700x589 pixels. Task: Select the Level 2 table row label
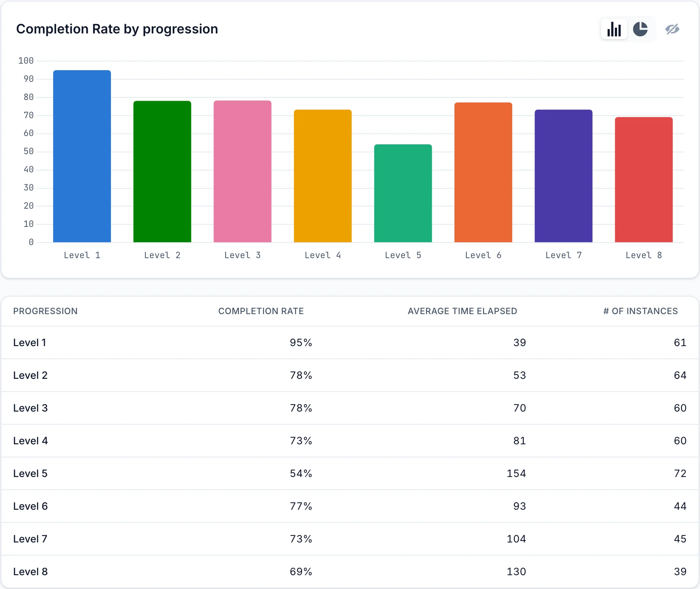click(30, 375)
